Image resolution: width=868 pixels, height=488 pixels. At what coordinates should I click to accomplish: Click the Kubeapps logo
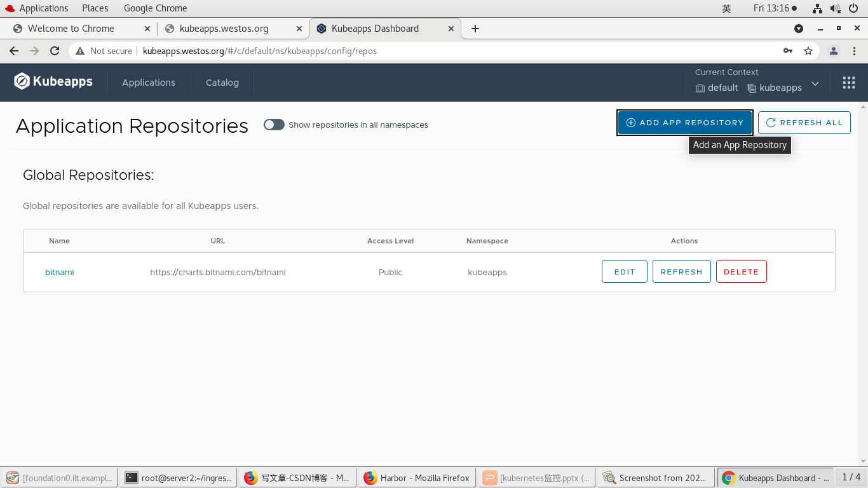pyautogui.click(x=53, y=81)
